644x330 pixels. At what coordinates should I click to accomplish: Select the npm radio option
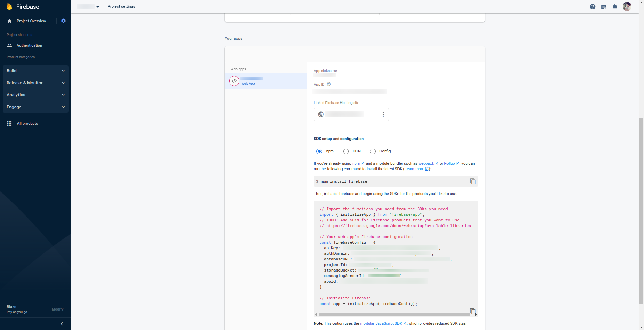[x=319, y=151]
